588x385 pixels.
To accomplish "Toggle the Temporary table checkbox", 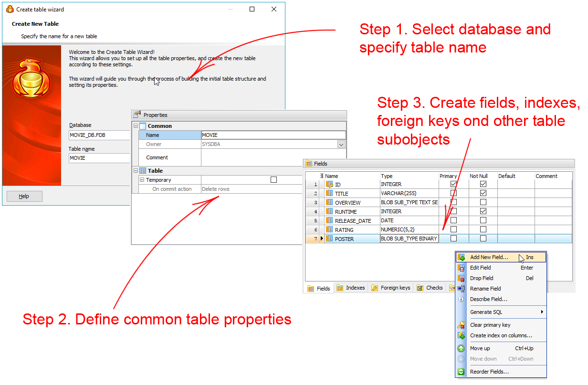I will coord(273,180).
